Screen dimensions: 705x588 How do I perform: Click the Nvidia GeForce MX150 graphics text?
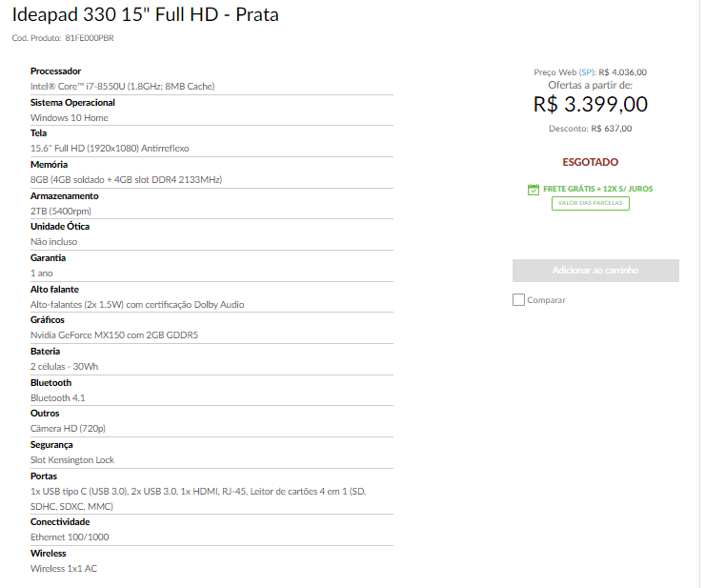tap(114, 335)
